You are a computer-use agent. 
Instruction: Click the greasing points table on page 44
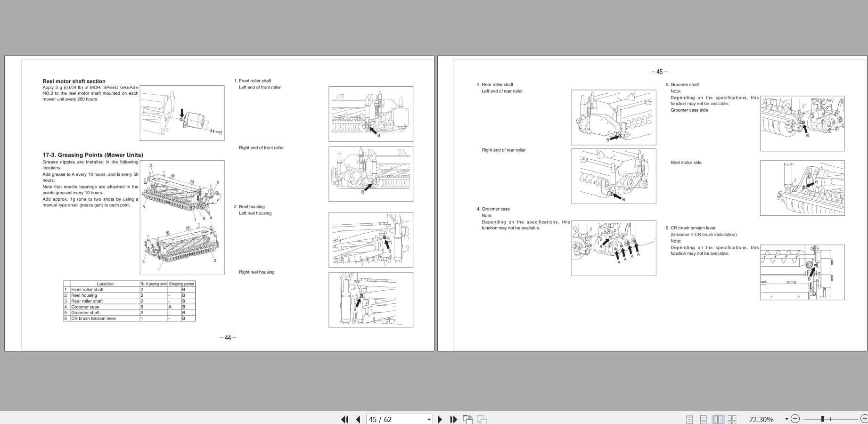129,301
